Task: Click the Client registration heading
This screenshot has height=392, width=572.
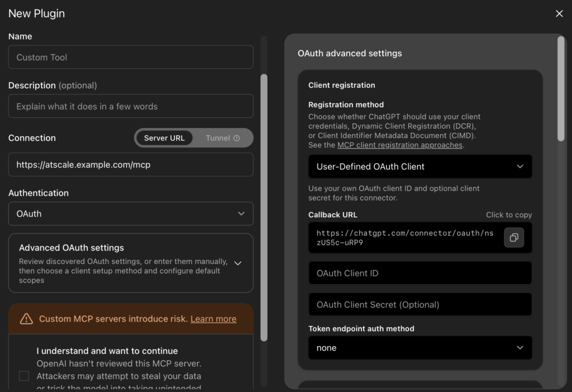Action: 341,85
